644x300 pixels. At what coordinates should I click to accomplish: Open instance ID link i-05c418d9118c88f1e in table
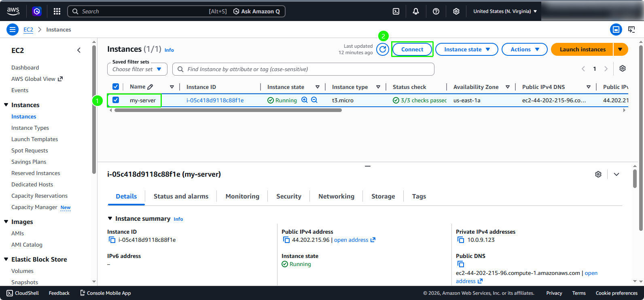pyautogui.click(x=215, y=100)
